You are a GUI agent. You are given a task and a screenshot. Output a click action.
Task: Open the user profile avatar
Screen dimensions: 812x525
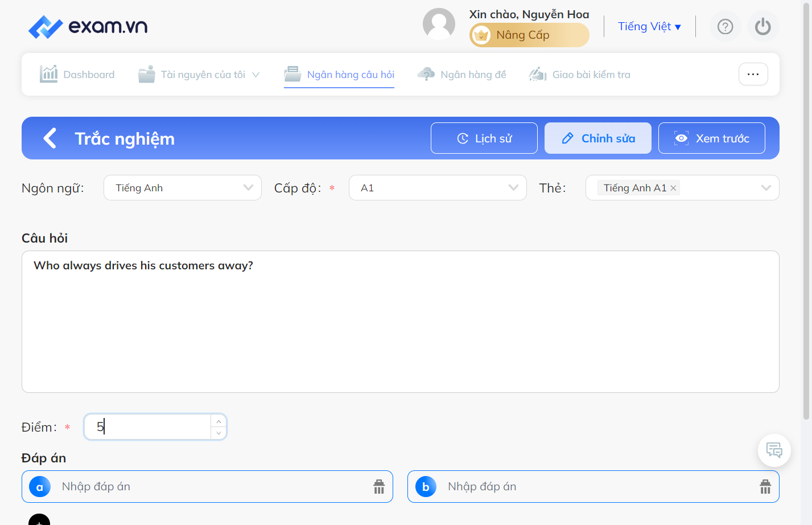439,24
